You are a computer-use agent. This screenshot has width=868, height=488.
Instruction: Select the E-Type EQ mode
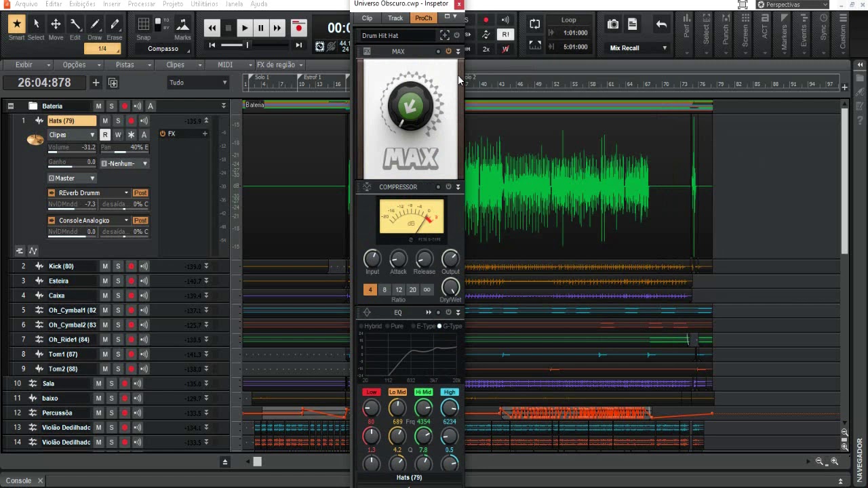pos(423,326)
